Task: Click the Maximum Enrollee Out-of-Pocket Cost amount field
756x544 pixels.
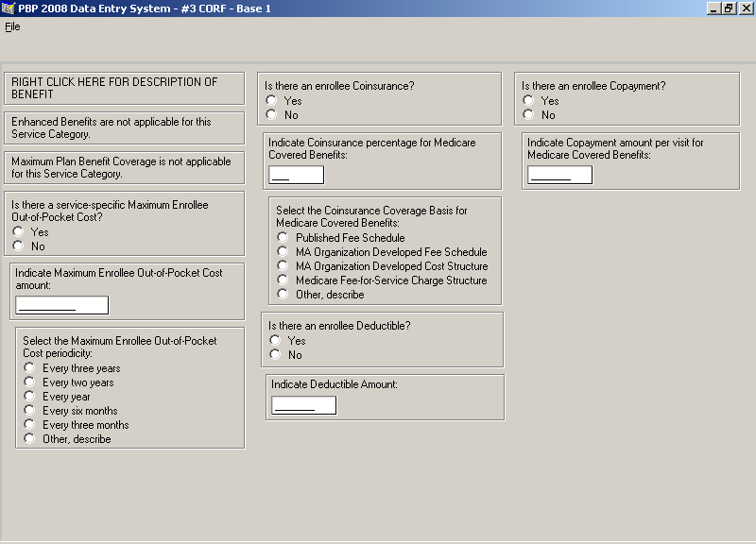Action: click(62, 305)
